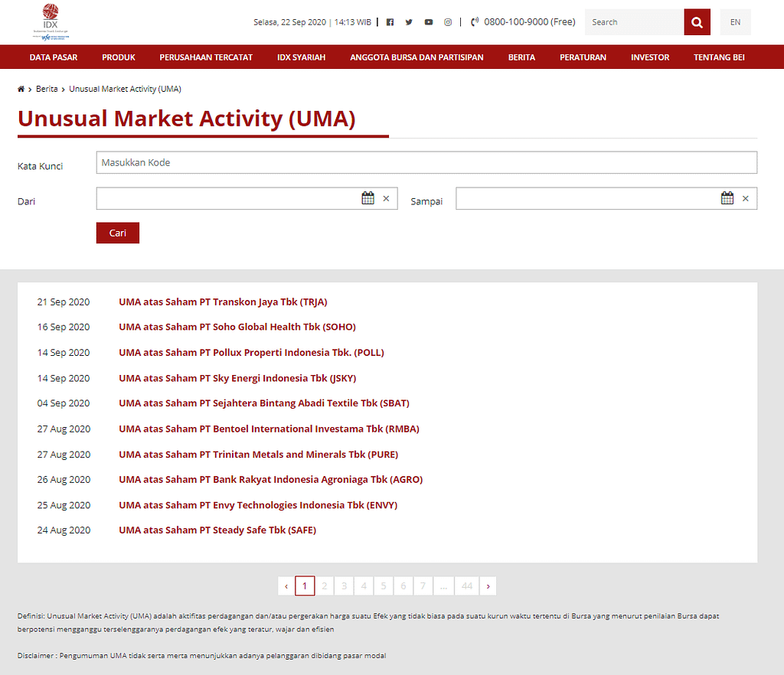Click the pagination ellipsis button
784x675 pixels.
443,586
